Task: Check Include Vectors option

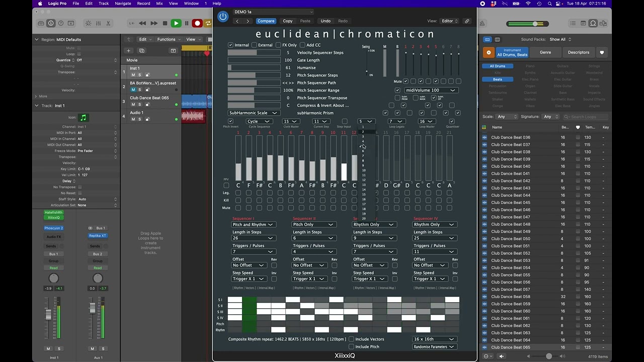Action: pos(351,339)
